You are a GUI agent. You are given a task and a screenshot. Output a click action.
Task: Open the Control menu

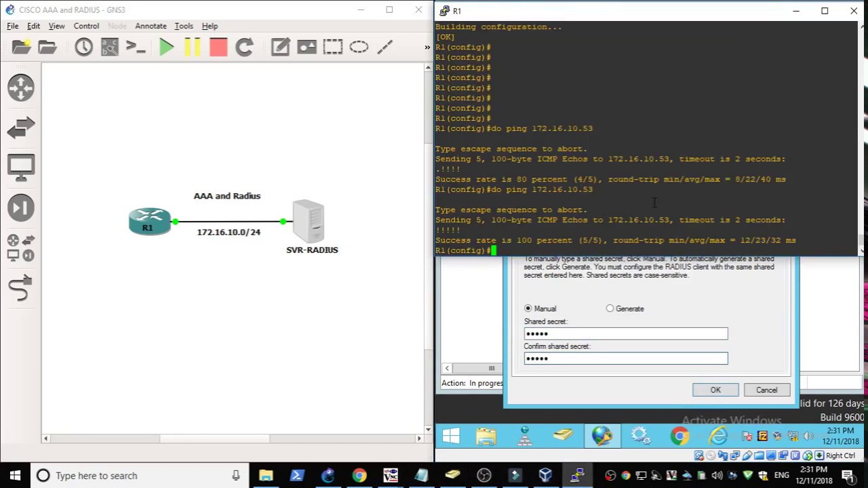[x=86, y=26]
